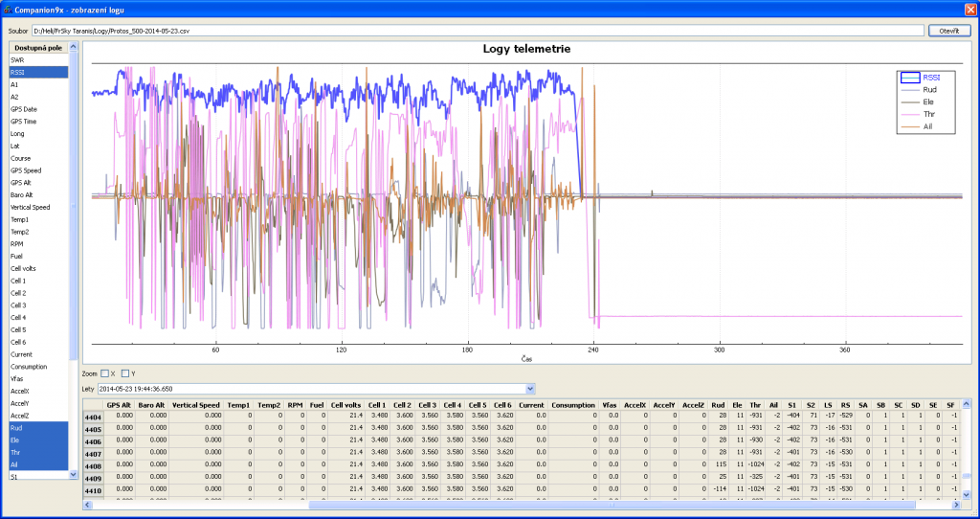Click the Rud legend line marker

click(910, 90)
